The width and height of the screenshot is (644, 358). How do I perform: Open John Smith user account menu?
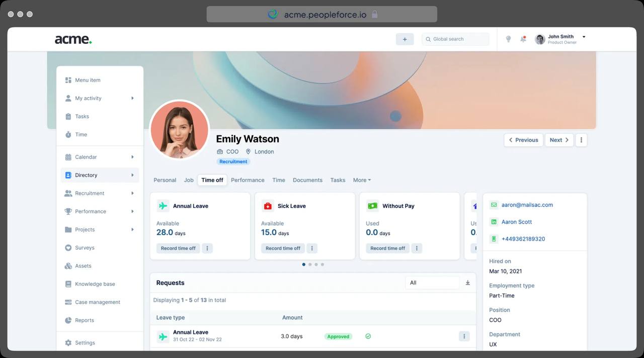560,39
